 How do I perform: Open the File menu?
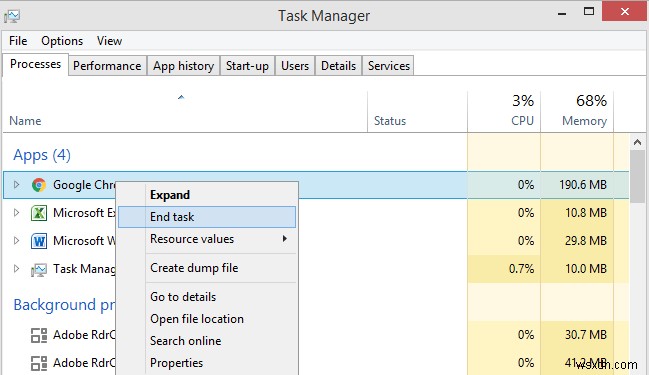[x=18, y=41]
